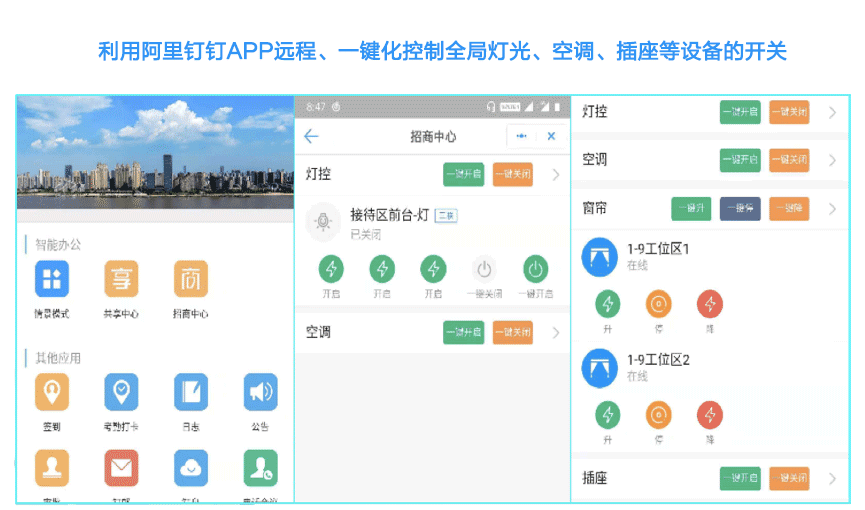Click the green 一键升 button for 窗帘
This screenshot has width=865, height=510.
691,209
